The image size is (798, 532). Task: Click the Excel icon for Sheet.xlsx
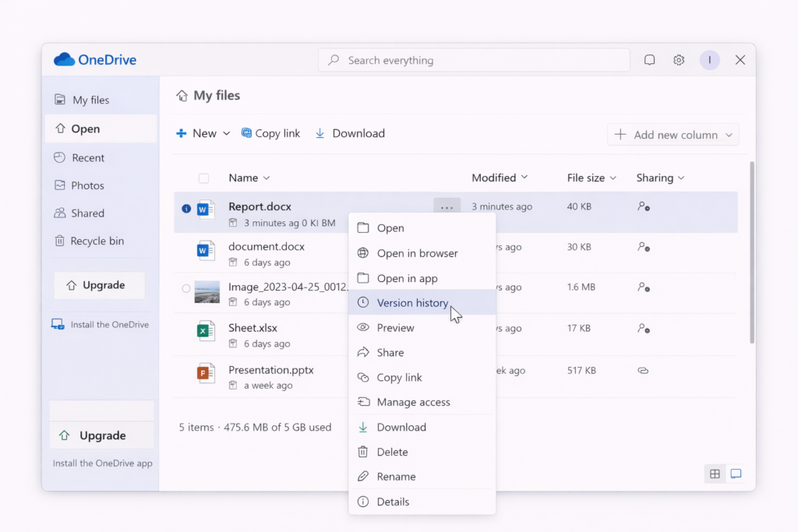pos(205,330)
